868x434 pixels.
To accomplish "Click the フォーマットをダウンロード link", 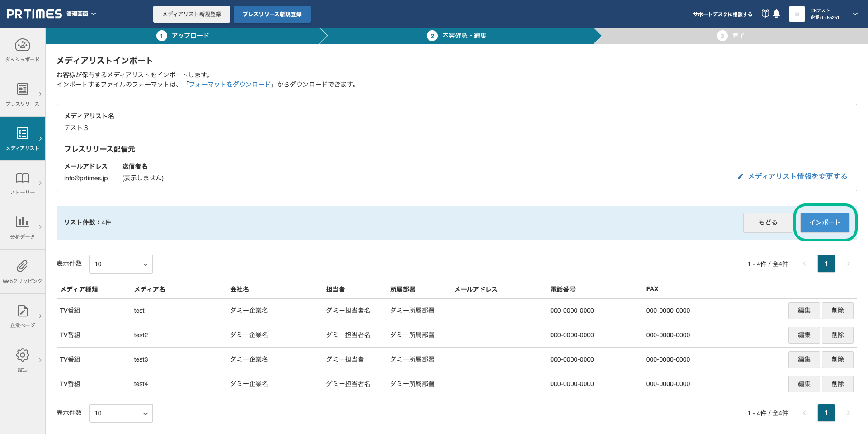I will pyautogui.click(x=230, y=85).
